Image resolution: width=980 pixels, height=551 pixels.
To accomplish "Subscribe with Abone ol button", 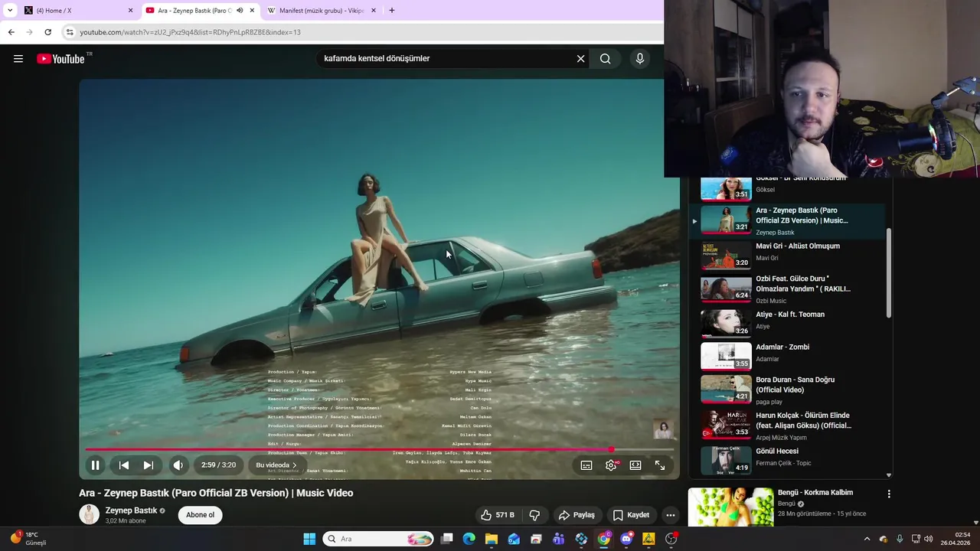I will pyautogui.click(x=201, y=515).
